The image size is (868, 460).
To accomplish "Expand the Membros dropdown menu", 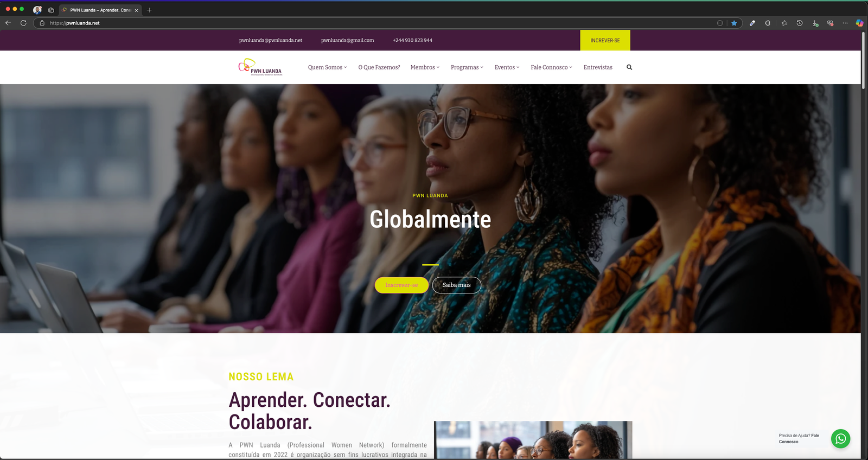I will tap(425, 67).
